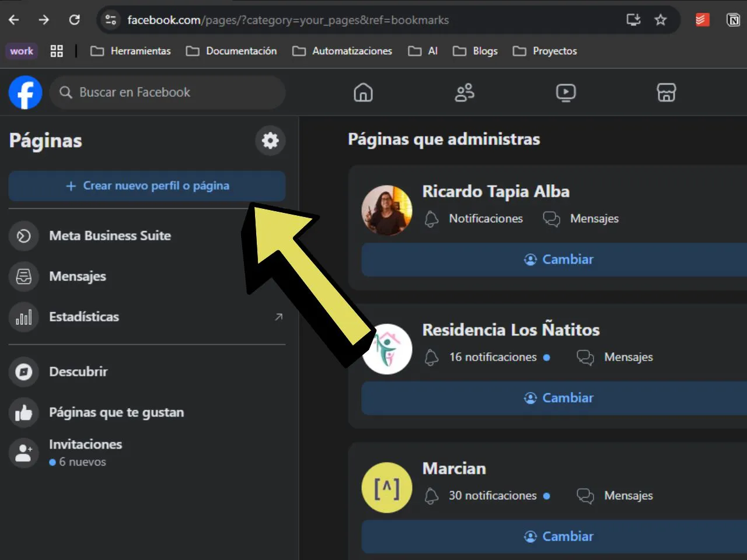Open the Marketplace tab icon

tap(666, 92)
